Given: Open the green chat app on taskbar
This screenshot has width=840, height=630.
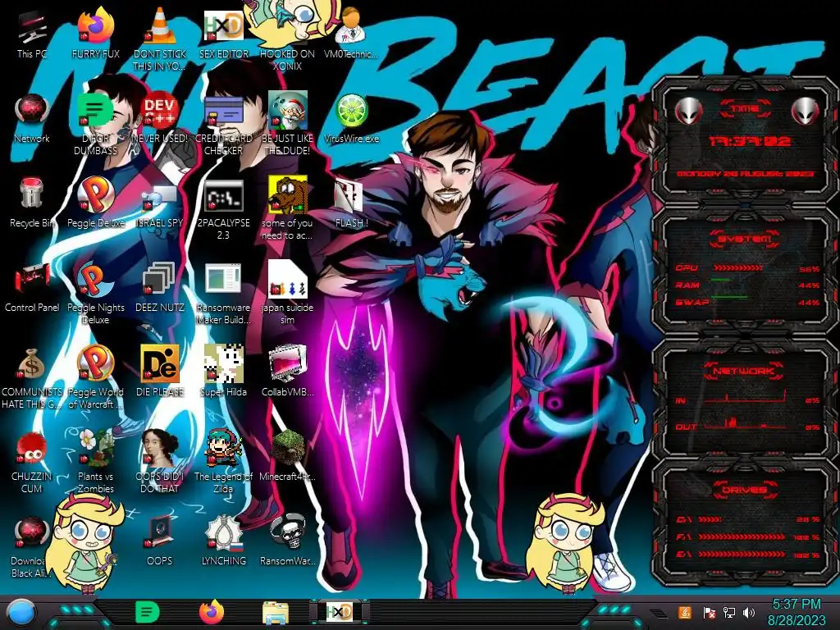Looking at the screenshot, I should [147, 612].
